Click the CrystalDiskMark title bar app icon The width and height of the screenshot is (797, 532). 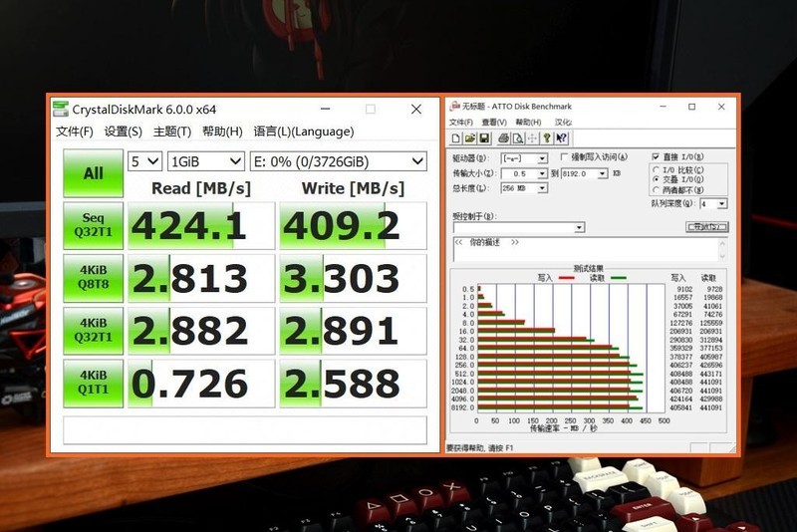pyautogui.click(x=61, y=109)
